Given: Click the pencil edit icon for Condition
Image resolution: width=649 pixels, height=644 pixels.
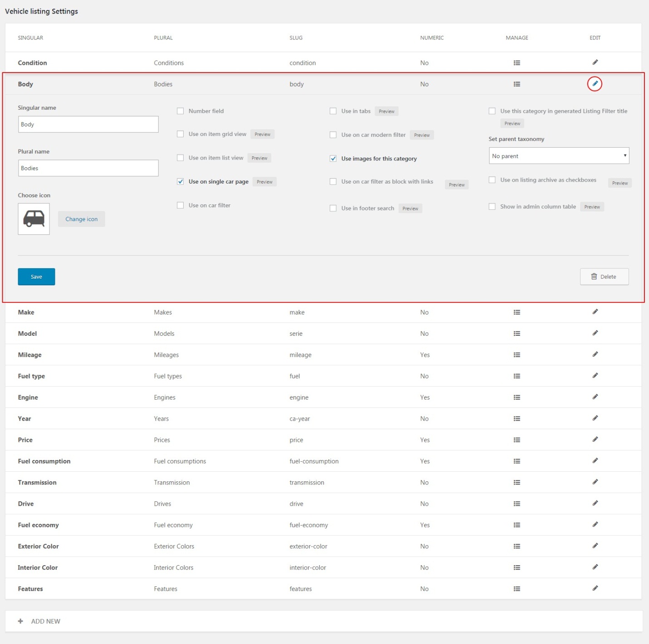Looking at the screenshot, I should [x=595, y=62].
